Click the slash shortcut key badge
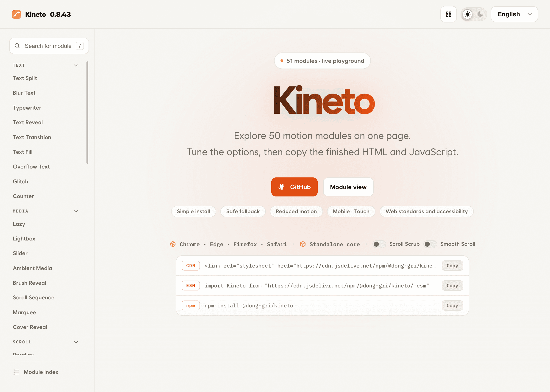 coord(80,46)
